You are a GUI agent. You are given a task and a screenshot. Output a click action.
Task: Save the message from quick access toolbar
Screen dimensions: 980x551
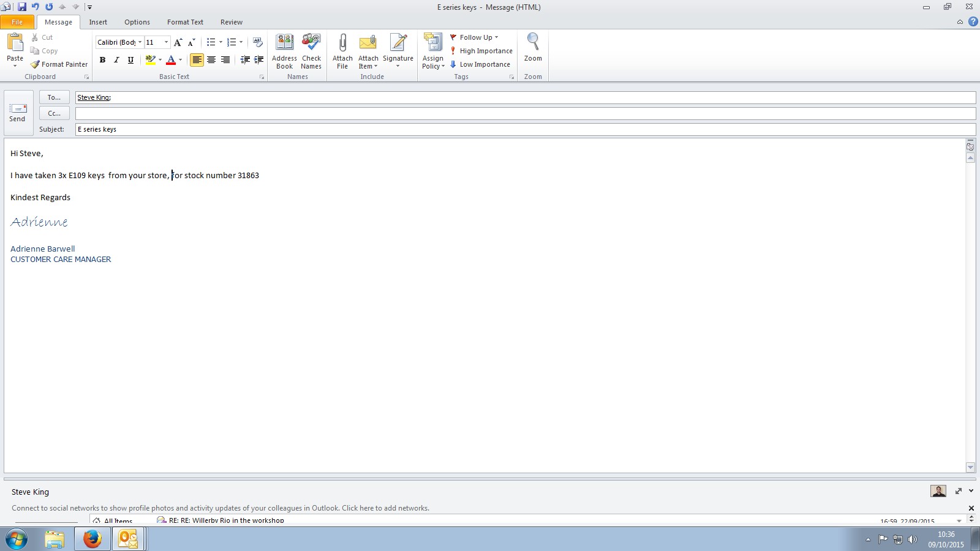click(22, 7)
